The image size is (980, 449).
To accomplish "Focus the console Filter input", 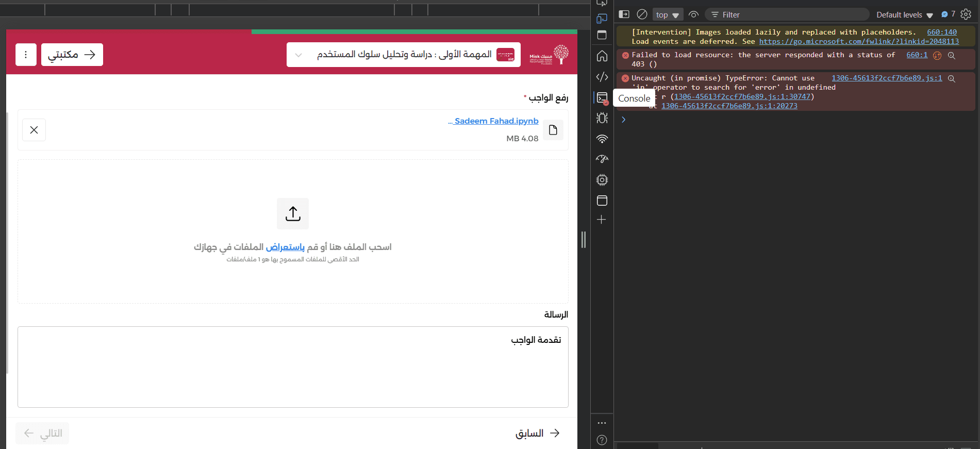I will pyautogui.click(x=787, y=14).
